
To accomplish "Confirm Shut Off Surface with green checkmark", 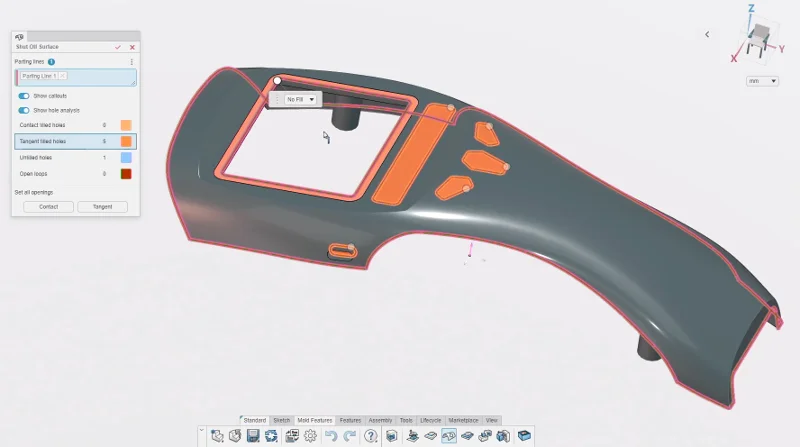I will click(118, 46).
